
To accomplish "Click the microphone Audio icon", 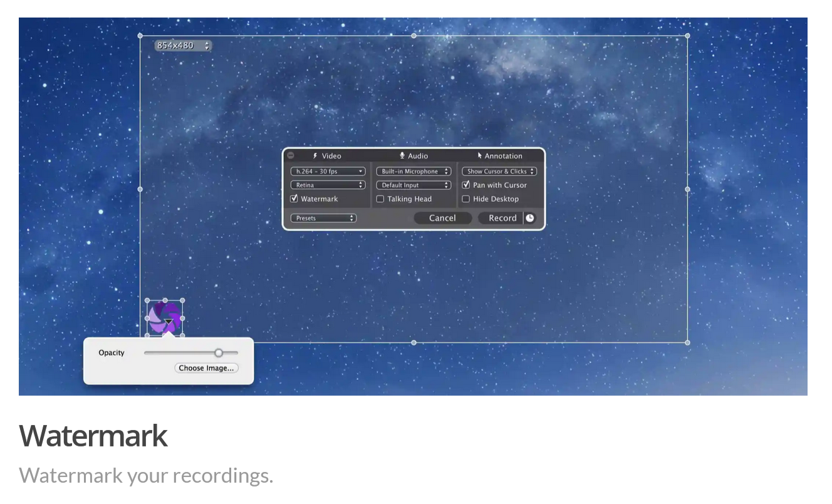I will [402, 156].
